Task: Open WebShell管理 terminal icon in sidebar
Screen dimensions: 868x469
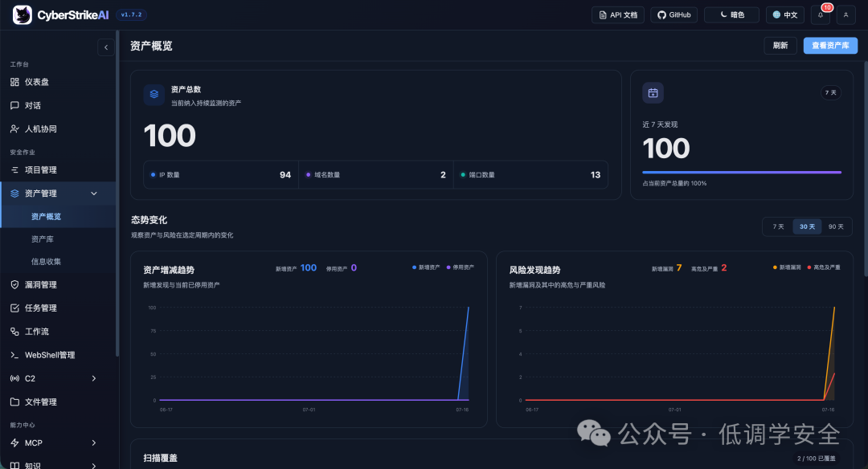Action: tap(15, 355)
